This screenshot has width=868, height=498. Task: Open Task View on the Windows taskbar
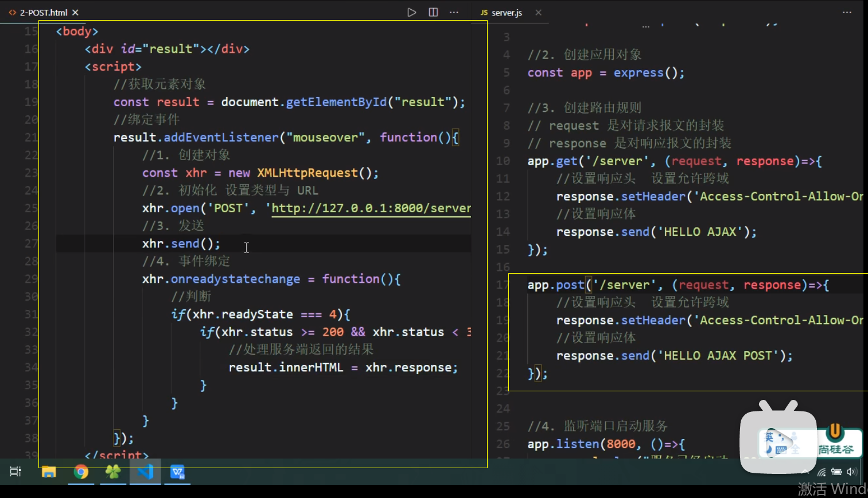coord(15,472)
